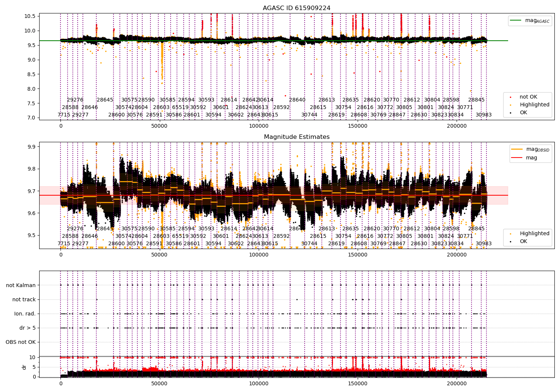Viewport: 560px width, 392px height.
Task: Select the 200000 tick under the Magnitude Estimates plot
Action: (x=457, y=255)
